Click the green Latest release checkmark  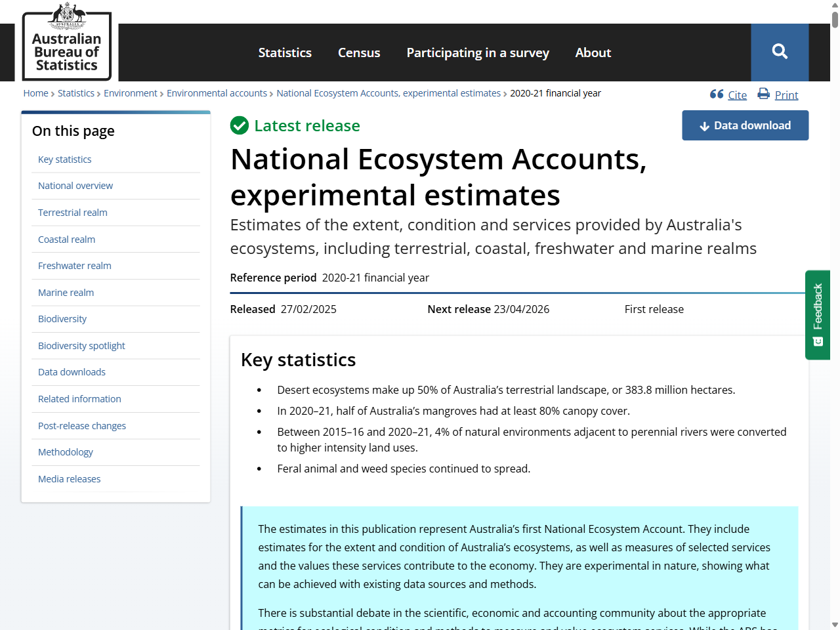[x=240, y=125]
